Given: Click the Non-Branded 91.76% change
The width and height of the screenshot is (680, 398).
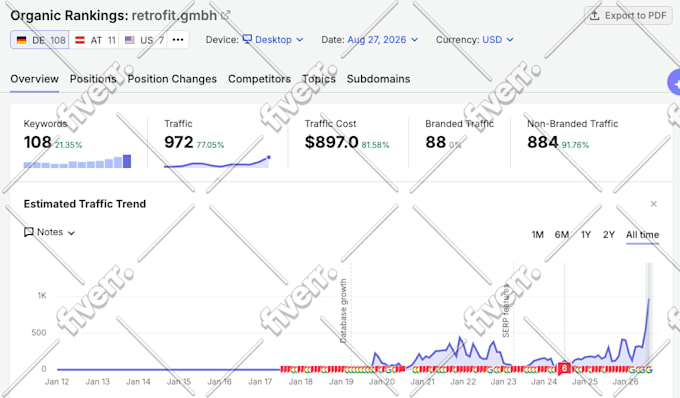Looking at the screenshot, I should pos(575,145).
